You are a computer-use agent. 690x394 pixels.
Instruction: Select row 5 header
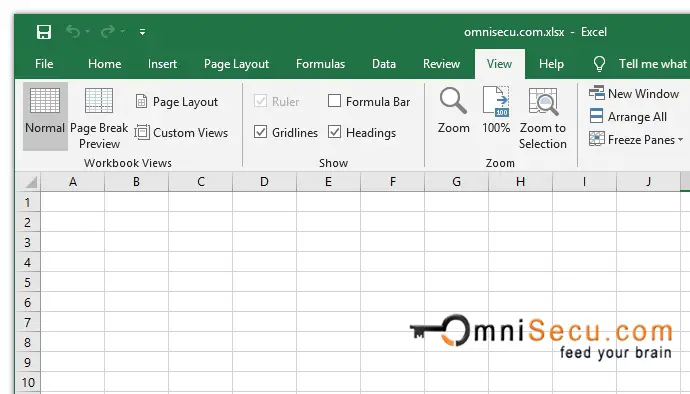click(28, 282)
